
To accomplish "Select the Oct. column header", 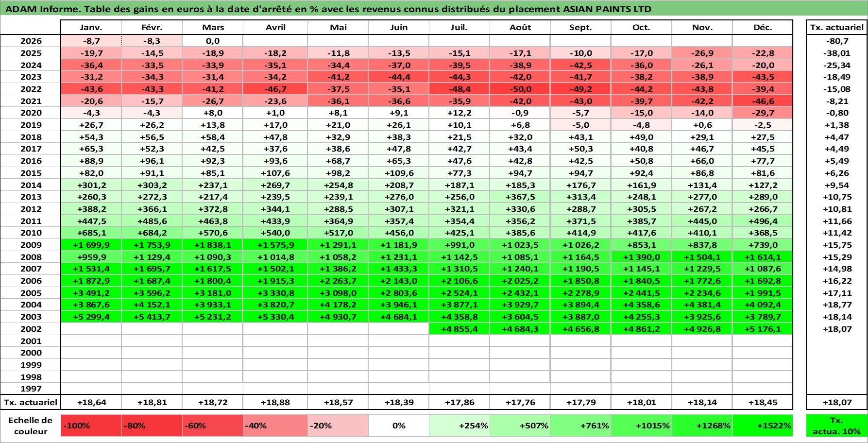I will click(641, 27).
